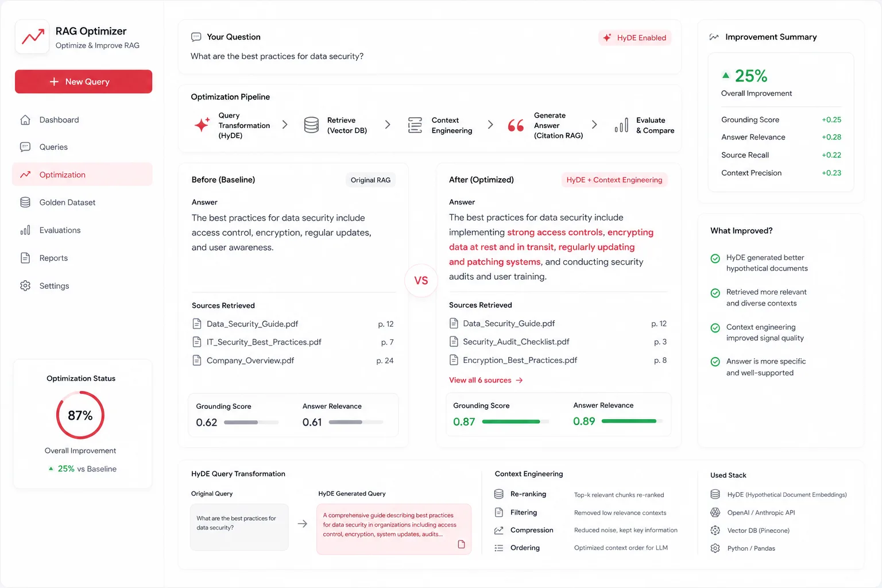The image size is (882, 588).
Task: Click the RAG Optimizer logo icon
Action: point(32,37)
